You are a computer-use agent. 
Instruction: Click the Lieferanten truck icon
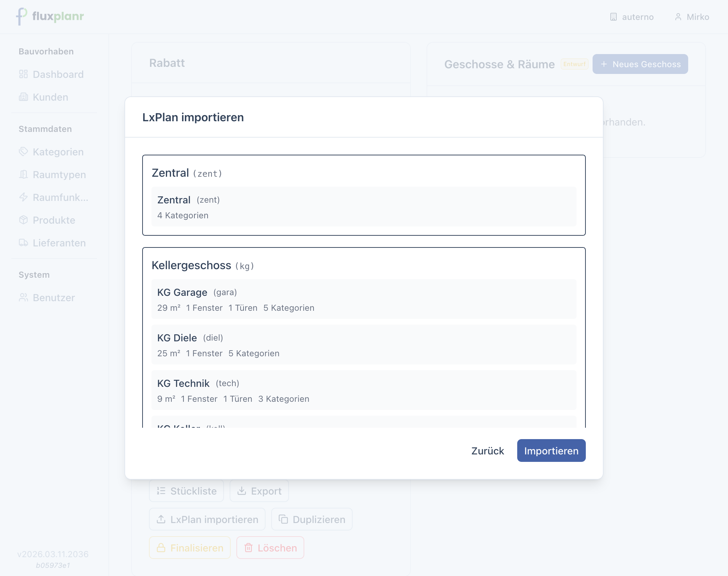click(23, 243)
